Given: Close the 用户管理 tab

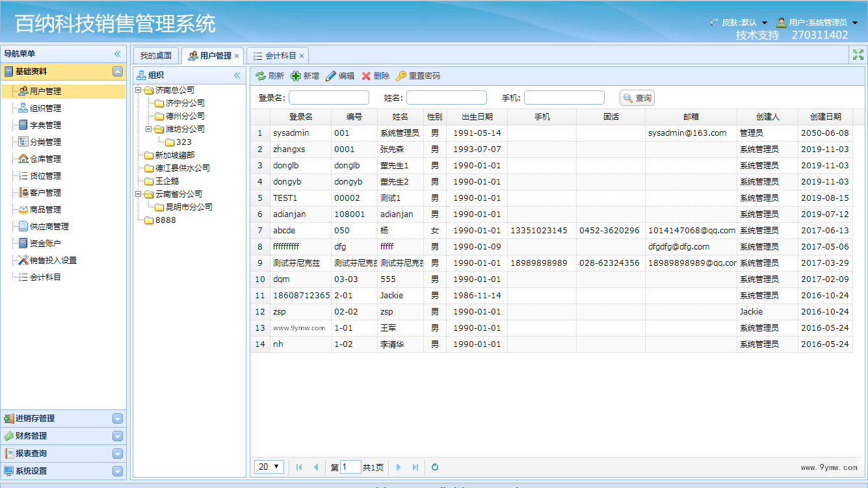Looking at the screenshot, I should (x=237, y=56).
